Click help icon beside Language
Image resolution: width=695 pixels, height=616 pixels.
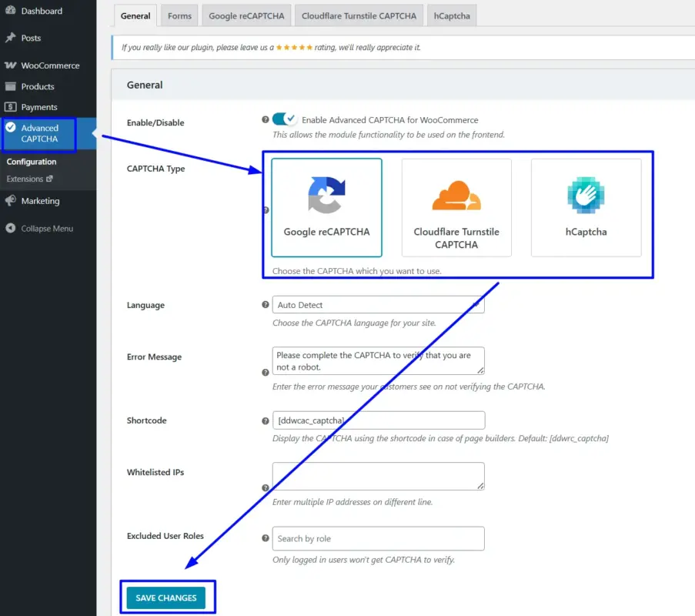point(265,305)
